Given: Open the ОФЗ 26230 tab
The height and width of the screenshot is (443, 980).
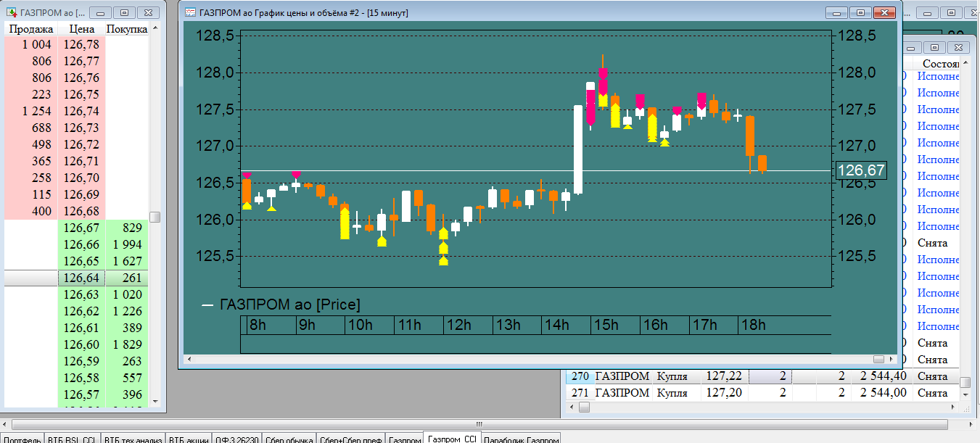Looking at the screenshot, I should pyautogui.click(x=236, y=439).
